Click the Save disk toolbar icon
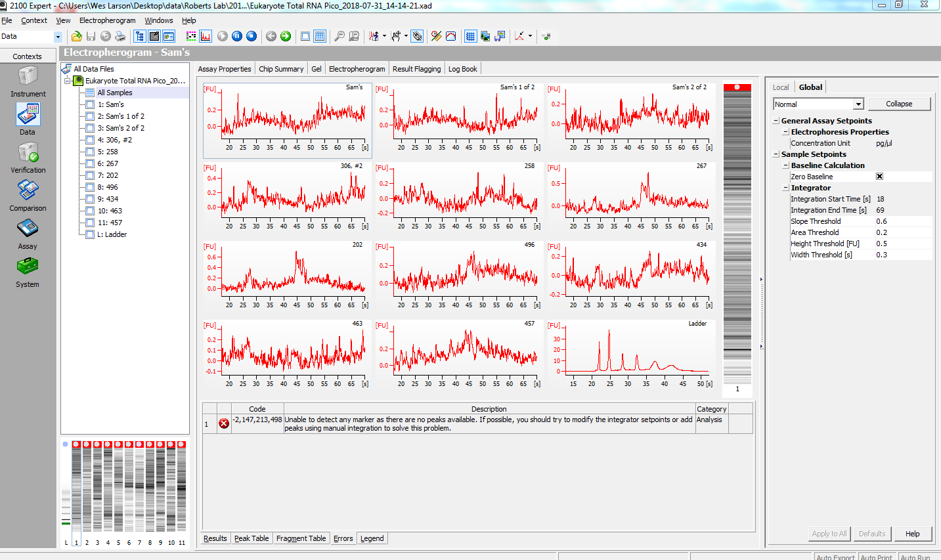Screen dimensions: 941x560 [91, 36]
